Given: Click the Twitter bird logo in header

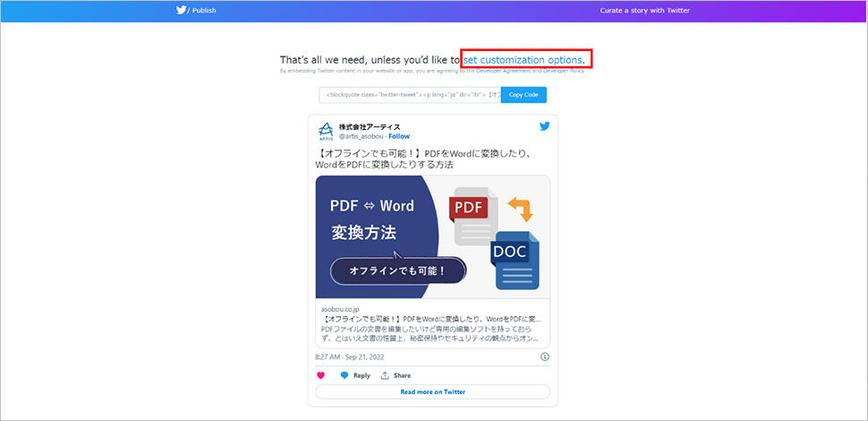Looking at the screenshot, I should (181, 10).
